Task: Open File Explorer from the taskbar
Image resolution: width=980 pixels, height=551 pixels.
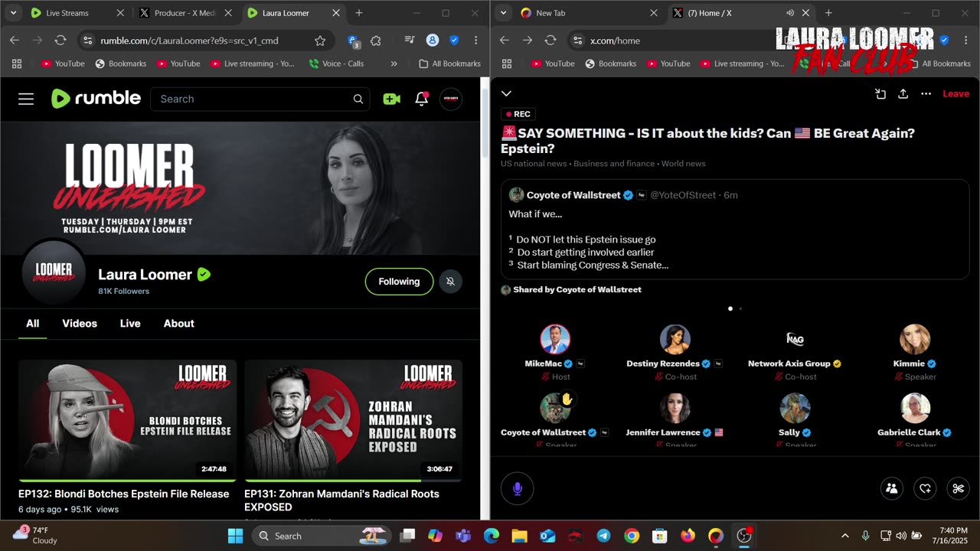Action: coord(520,536)
